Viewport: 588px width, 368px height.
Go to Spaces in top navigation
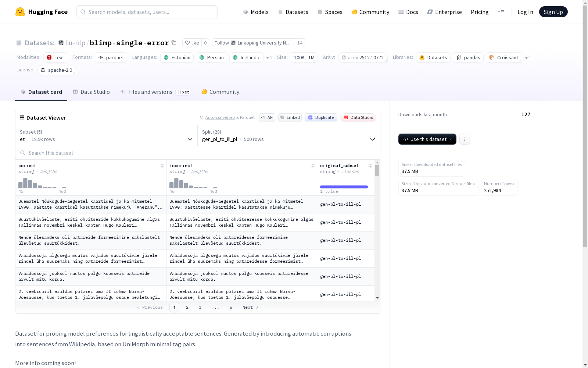tap(330, 12)
